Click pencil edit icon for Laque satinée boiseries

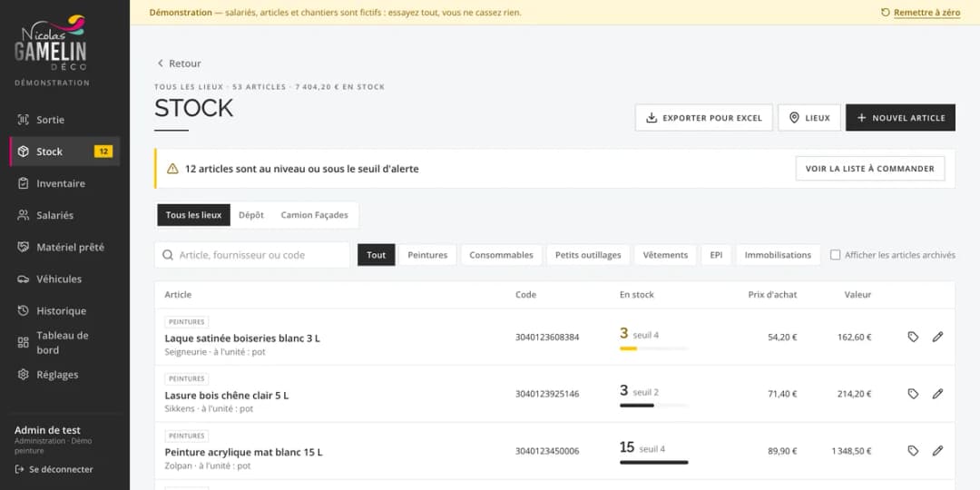[937, 337]
